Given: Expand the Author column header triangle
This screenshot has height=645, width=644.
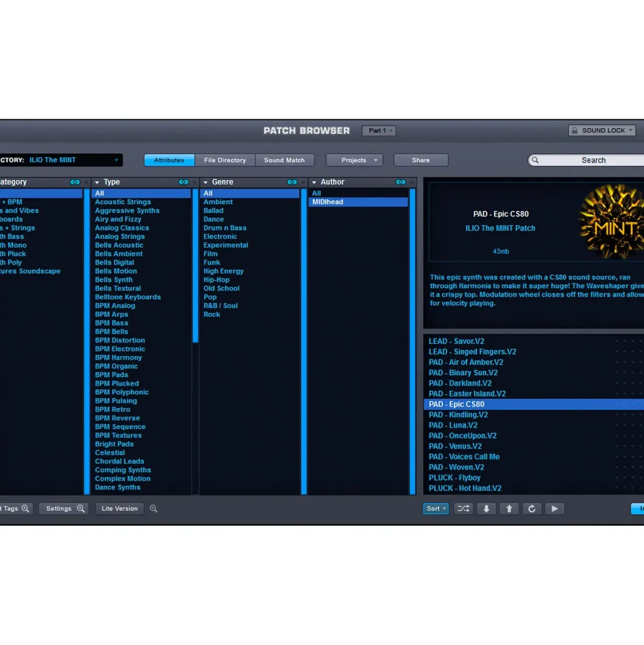Looking at the screenshot, I should click(x=314, y=182).
